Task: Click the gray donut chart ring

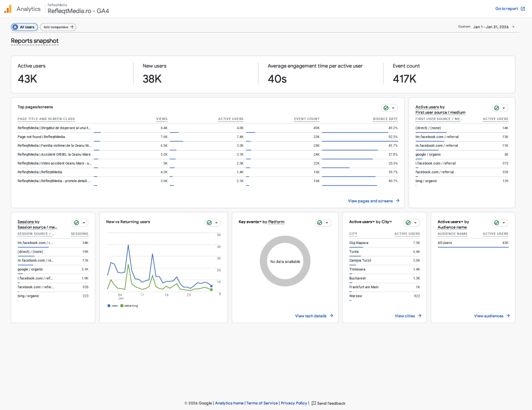Action: (285, 240)
